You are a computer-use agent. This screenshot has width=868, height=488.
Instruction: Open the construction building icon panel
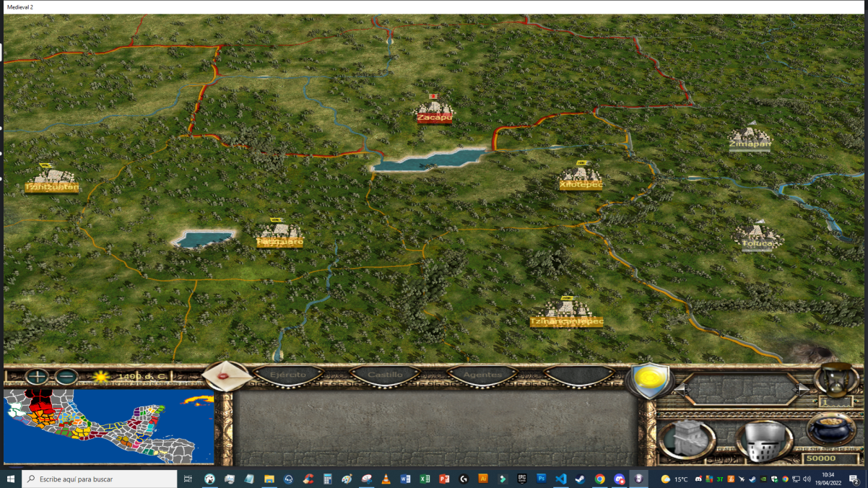click(686, 440)
